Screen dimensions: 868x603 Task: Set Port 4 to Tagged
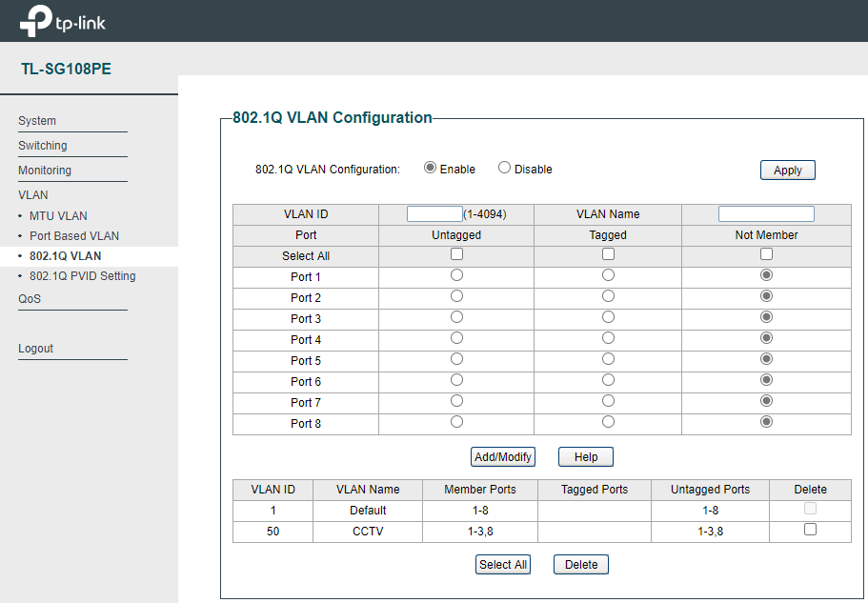click(609, 338)
